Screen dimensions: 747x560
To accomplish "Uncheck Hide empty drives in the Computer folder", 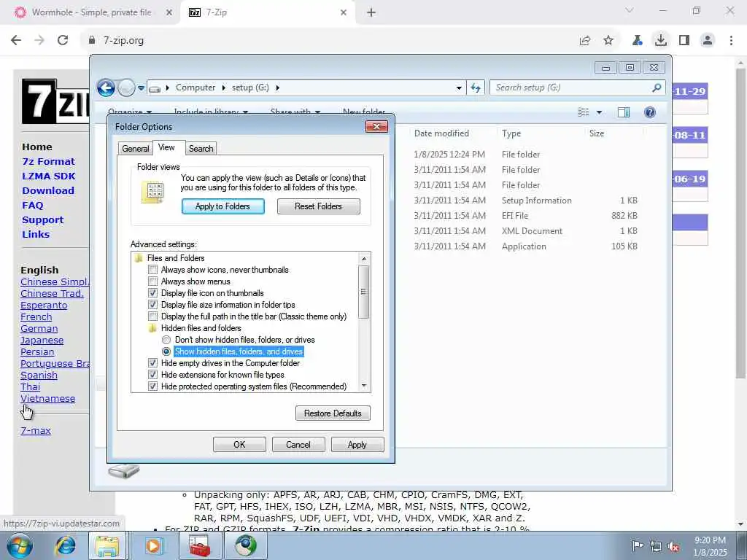I will (x=153, y=363).
